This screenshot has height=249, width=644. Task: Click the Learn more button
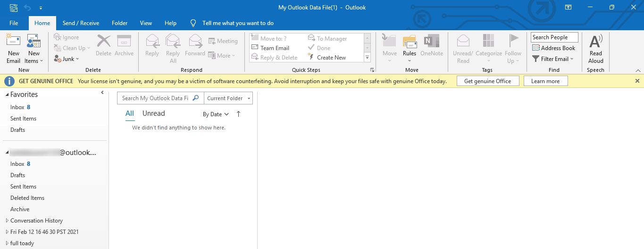coord(545,81)
